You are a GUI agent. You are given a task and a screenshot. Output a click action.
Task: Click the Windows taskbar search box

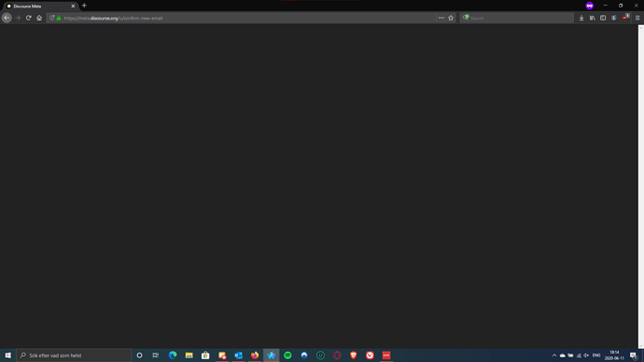[x=74, y=355]
